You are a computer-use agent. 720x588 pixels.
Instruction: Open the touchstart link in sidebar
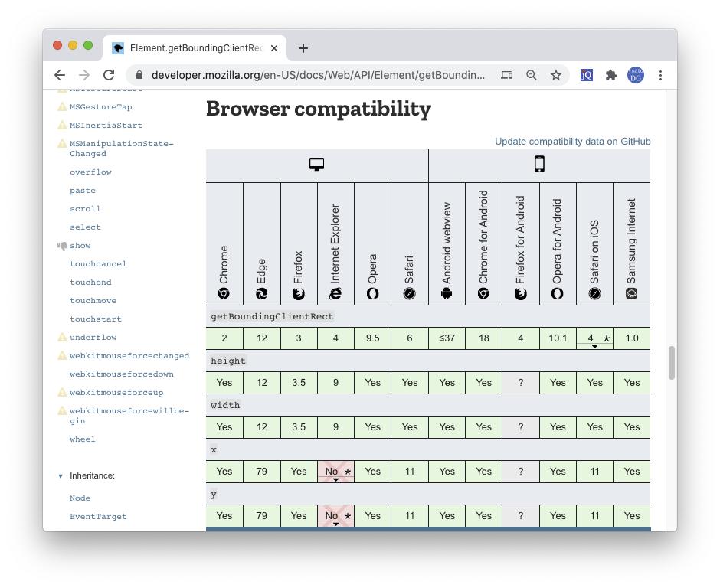pyautogui.click(x=96, y=319)
